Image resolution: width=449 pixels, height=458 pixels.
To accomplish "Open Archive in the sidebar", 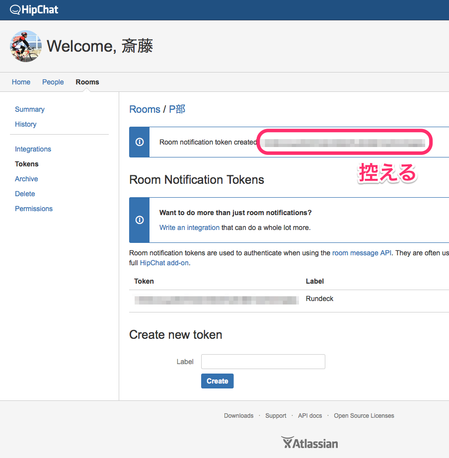I will click(26, 179).
